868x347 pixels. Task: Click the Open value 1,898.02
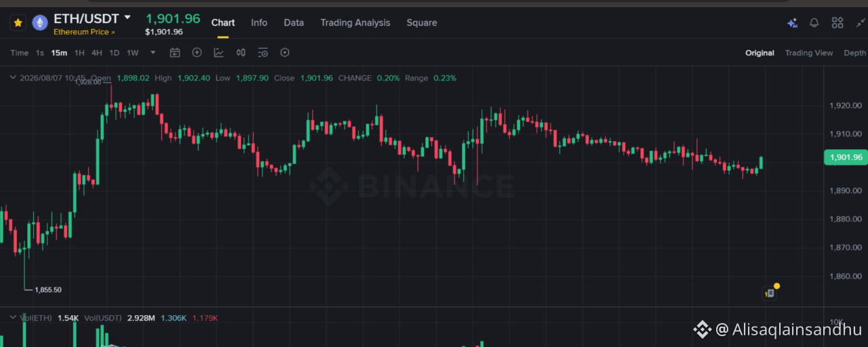[x=133, y=78]
